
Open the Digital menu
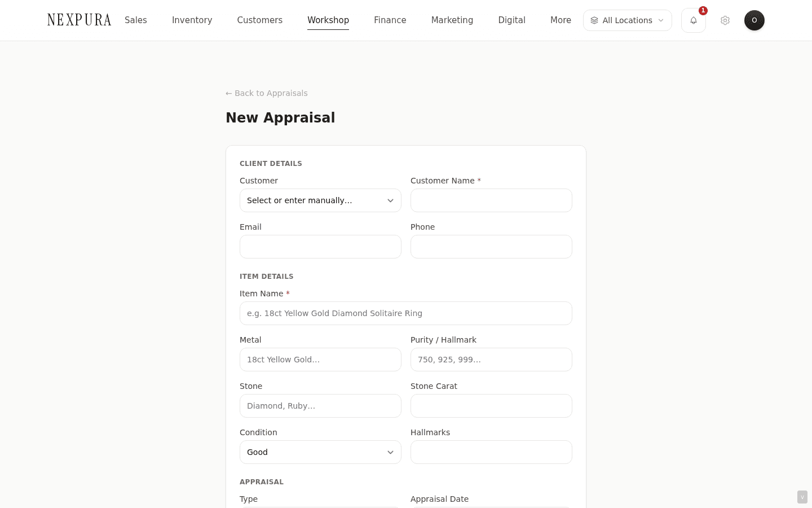[512, 20]
